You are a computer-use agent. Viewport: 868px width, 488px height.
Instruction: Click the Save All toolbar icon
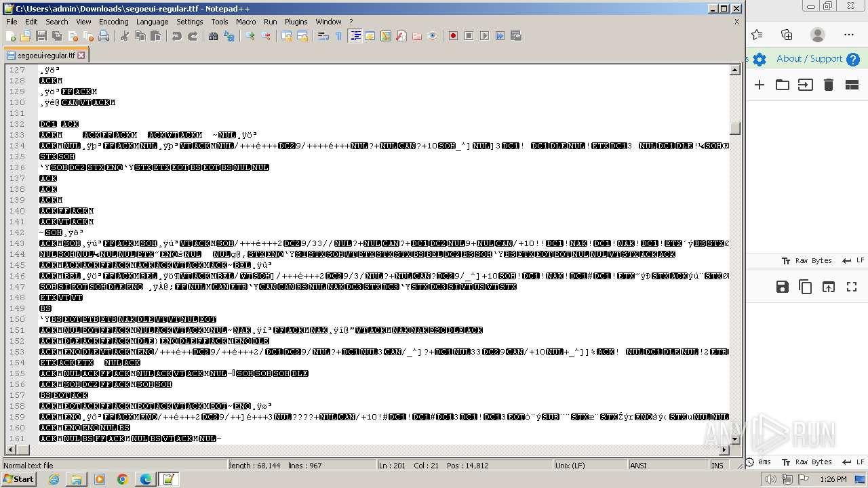coord(57,36)
